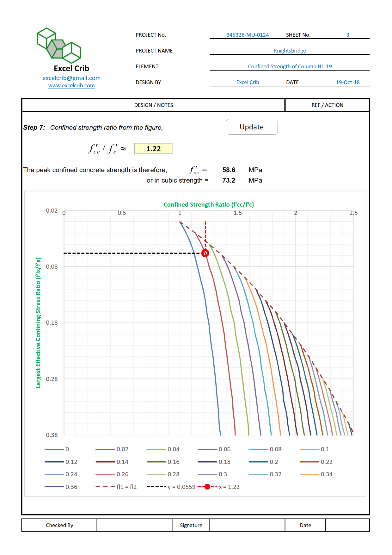Screen dimensions: 392x555
Task: Open the excelcrib@gmail.com email link
Action: tap(71, 78)
